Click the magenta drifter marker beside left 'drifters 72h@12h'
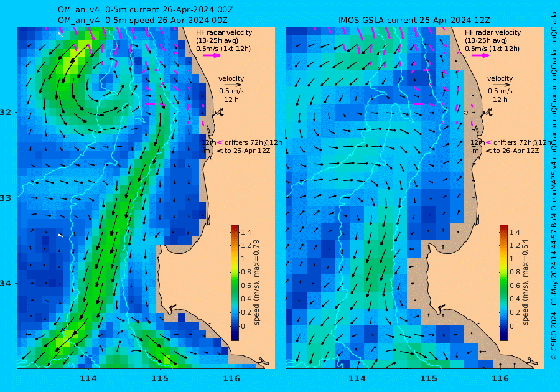 click(220, 142)
